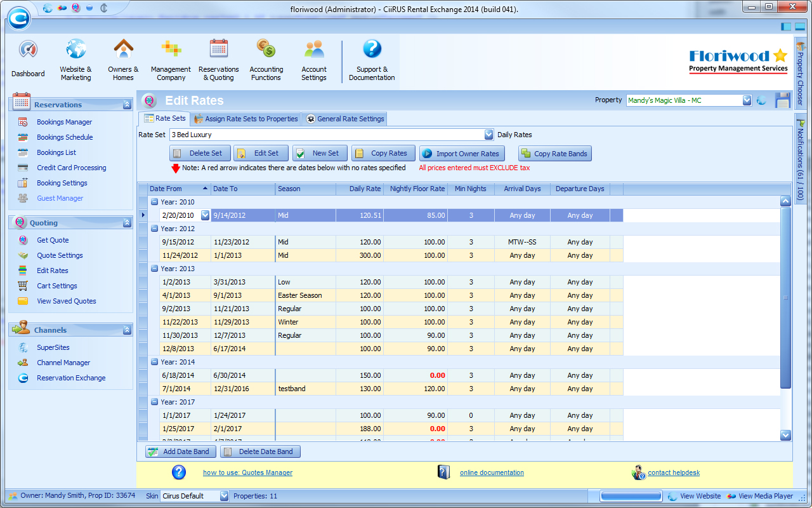
Task: Collapse the Year: 2012 group
Action: coord(154,229)
